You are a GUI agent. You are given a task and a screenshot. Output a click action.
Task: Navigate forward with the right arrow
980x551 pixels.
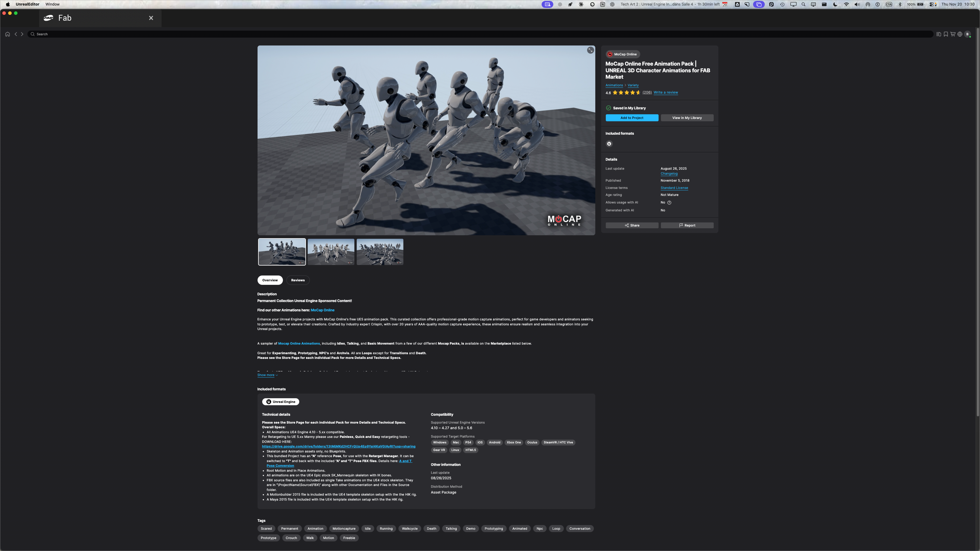(x=22, y=34)
